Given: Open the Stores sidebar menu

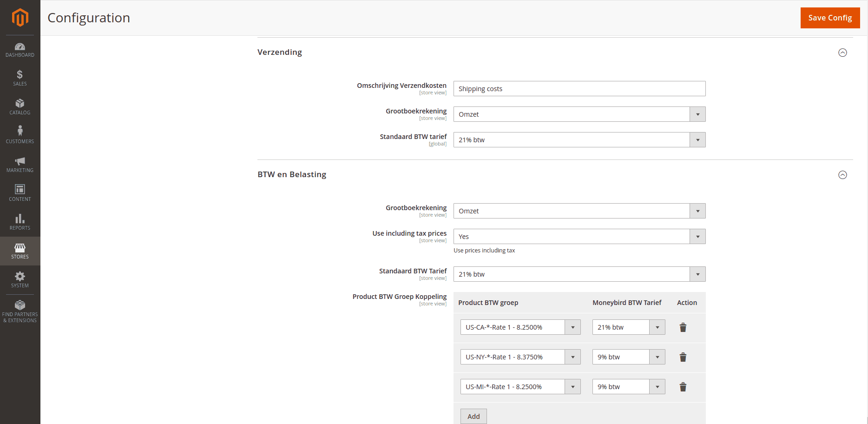Looking at the screenshot, I should [20, 252].
